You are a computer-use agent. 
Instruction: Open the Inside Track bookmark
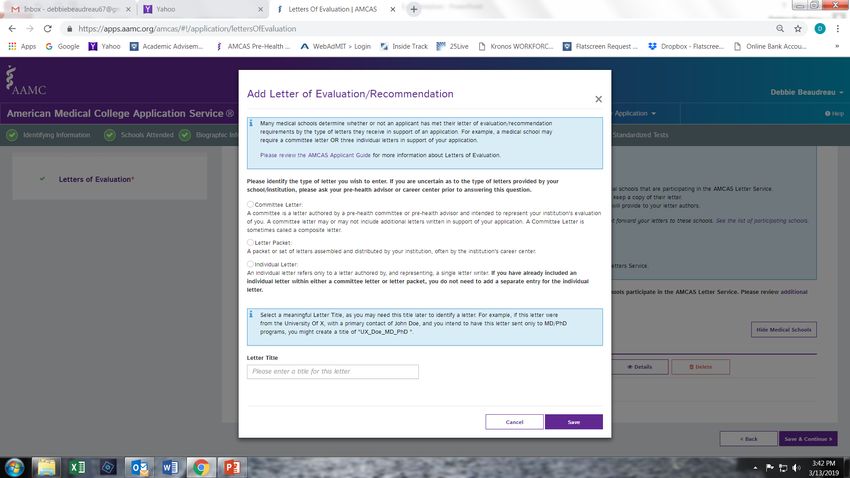coord(404,47)
